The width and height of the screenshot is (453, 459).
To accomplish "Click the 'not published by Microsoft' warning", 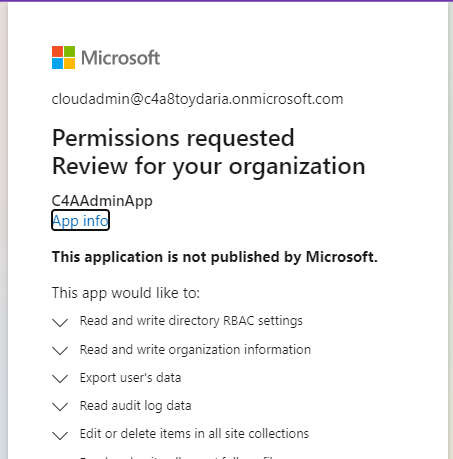I will [215, 257].
